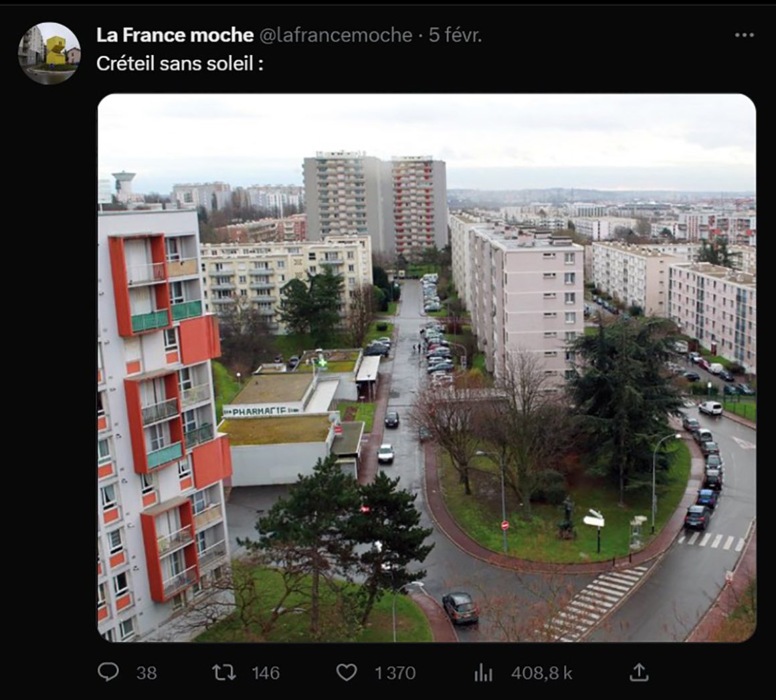Click the PHARMACIE sign in the photo
The width and height of the screenshot is (776, 700).
260,410
